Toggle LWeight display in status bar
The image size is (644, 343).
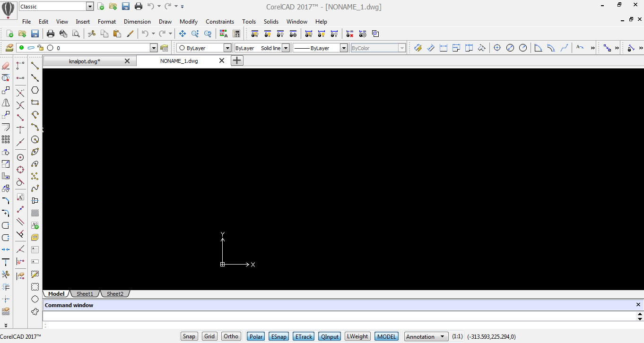pos(357,336)
